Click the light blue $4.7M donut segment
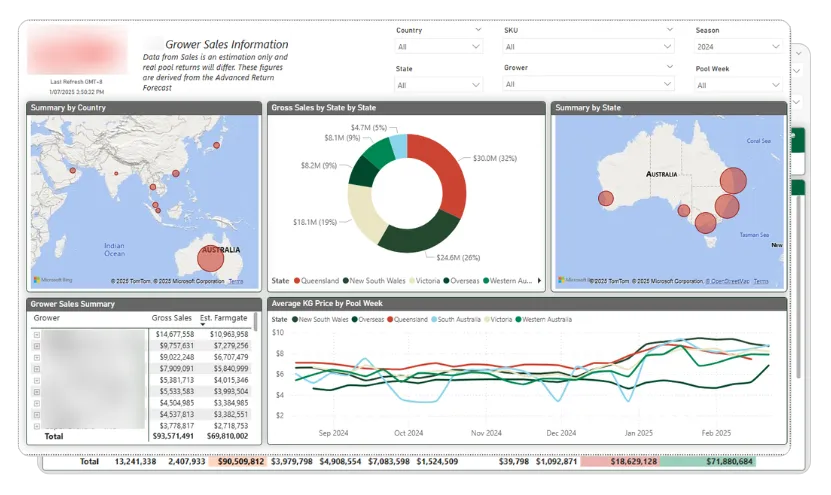 (399, 146)
